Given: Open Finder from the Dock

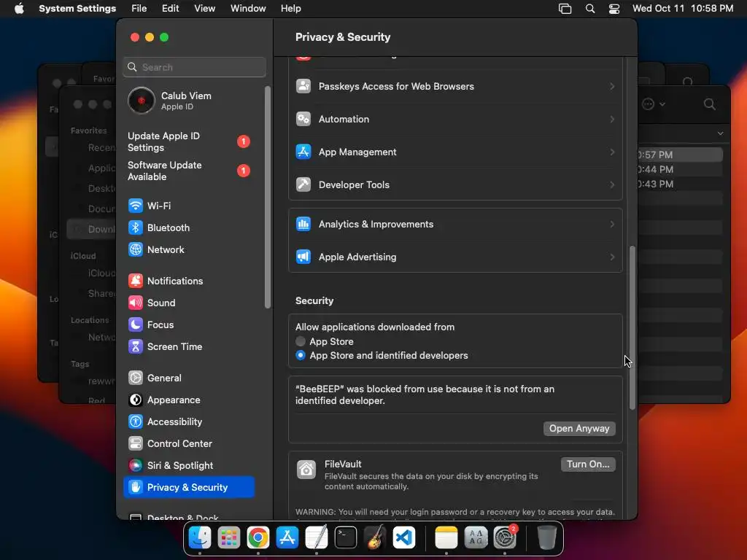Looking at the screenshot, I should pos(200,537).
